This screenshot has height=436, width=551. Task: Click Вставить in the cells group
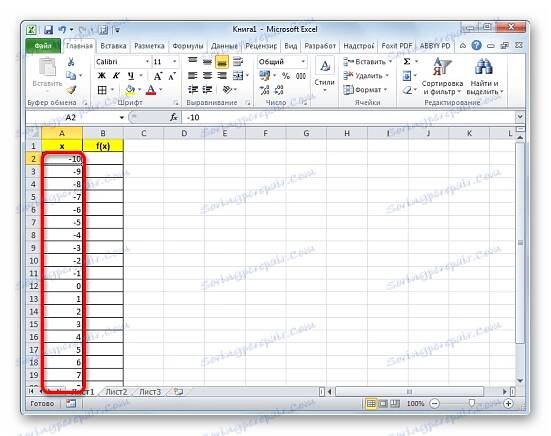[x=367, y=62]
